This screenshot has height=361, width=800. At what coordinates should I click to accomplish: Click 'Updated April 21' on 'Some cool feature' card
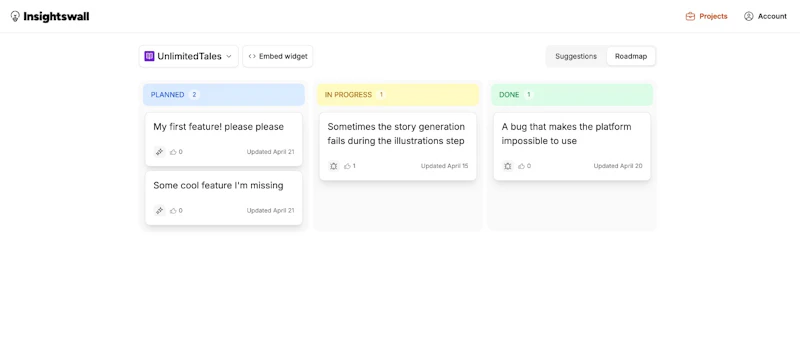270,211
